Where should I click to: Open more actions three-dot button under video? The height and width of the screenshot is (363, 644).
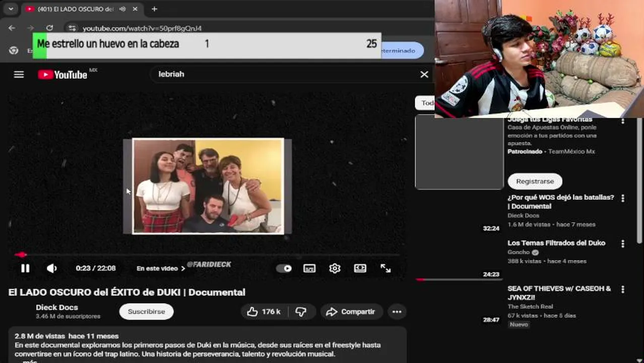[397, 312]
